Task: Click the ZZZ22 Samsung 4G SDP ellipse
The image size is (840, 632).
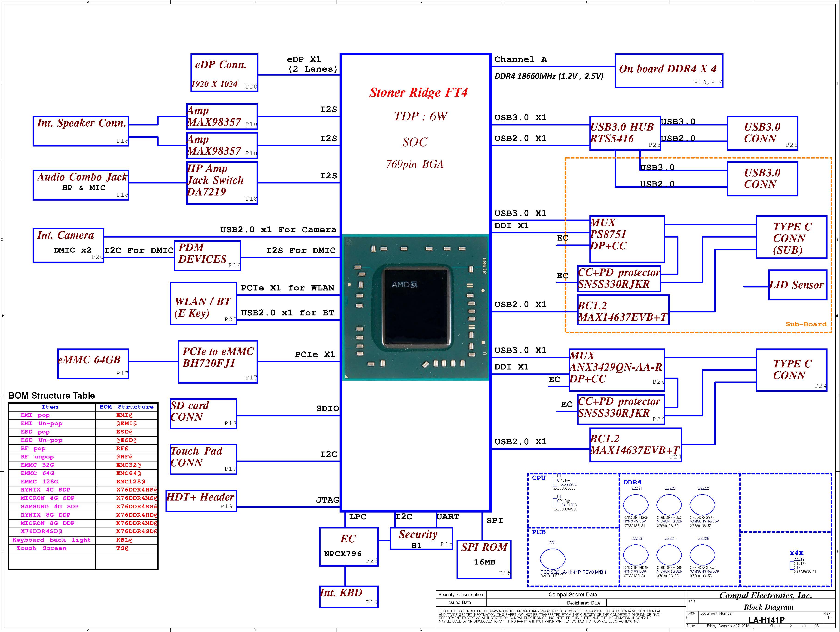Action: point(702,505)
